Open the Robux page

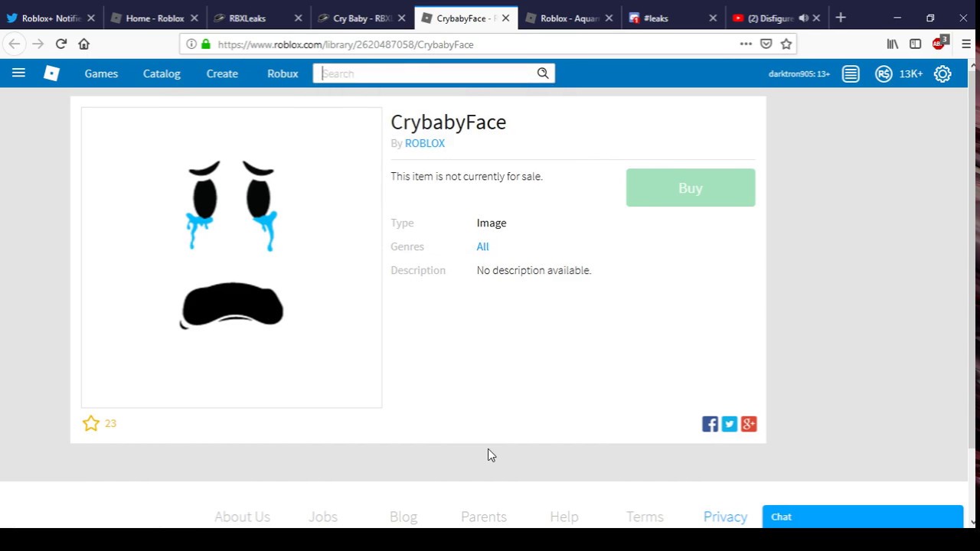(283, 73)
